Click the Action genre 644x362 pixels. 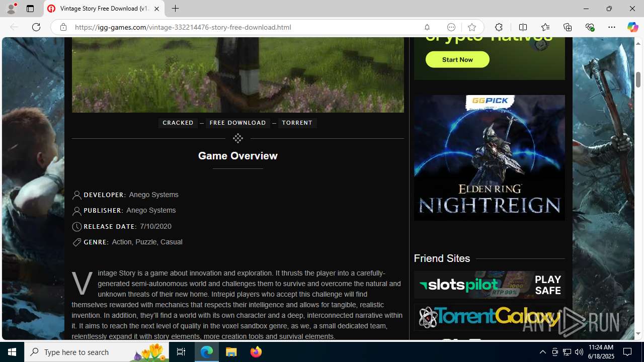point(122,242)
